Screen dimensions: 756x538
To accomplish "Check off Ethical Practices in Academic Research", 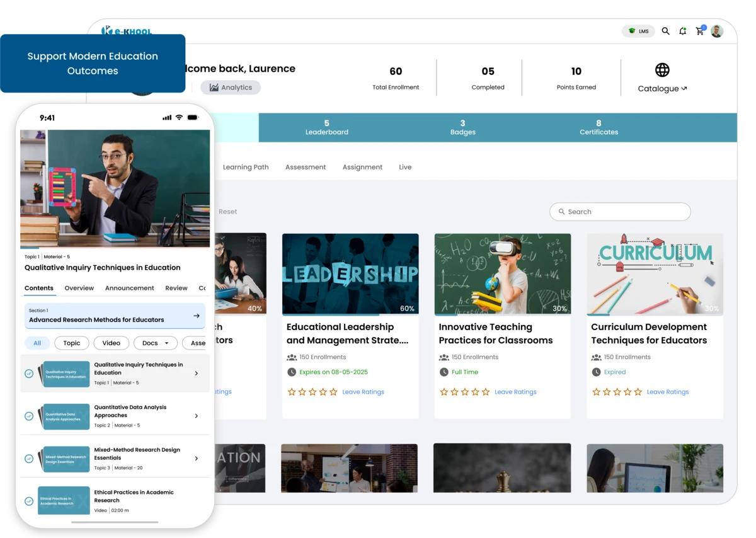I will (28, 501).
